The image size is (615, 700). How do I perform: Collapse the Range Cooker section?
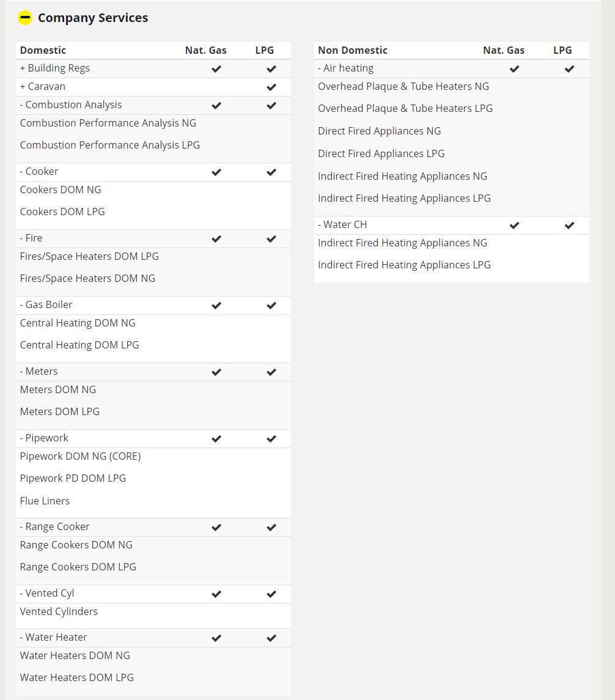(x=54, y=527)
